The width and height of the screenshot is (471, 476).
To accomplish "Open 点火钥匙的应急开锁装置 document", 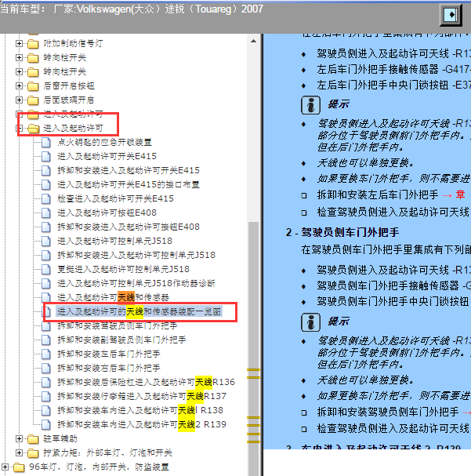I will click(x=104, y=143).
